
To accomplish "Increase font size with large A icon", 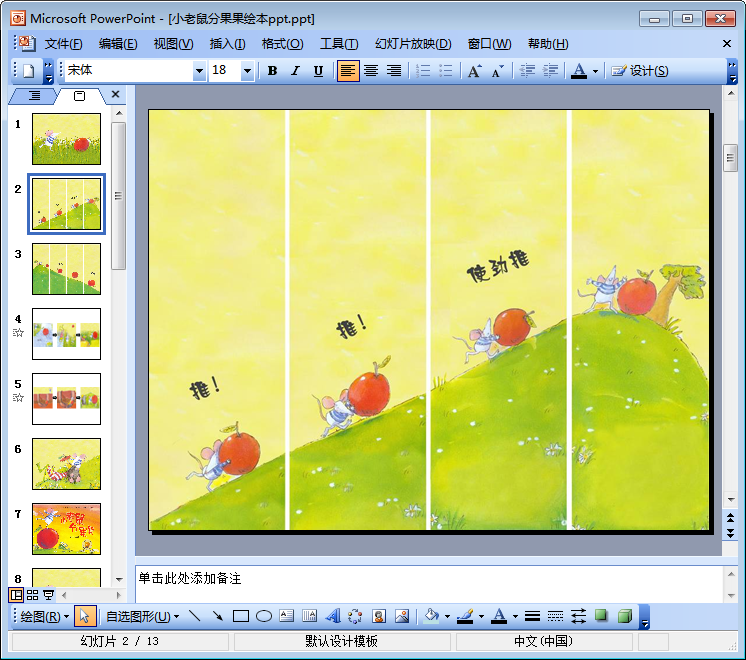I will pyautogui.click(x=474, y=71).
